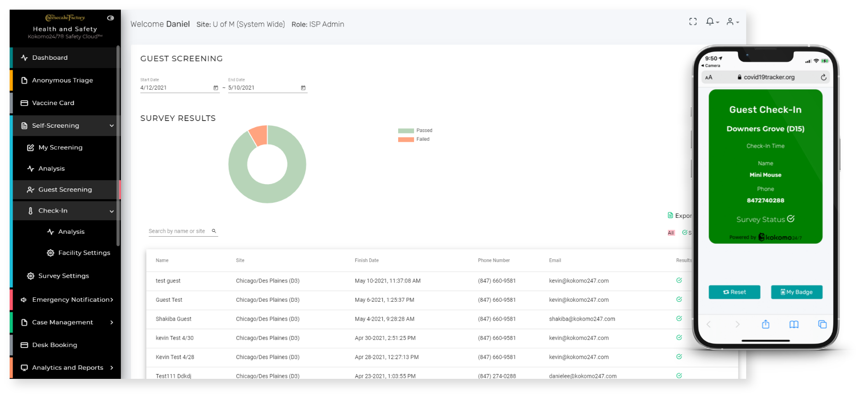Click the Desk Booking card icon
The image size is (868, 415).
tap(24, 345)
